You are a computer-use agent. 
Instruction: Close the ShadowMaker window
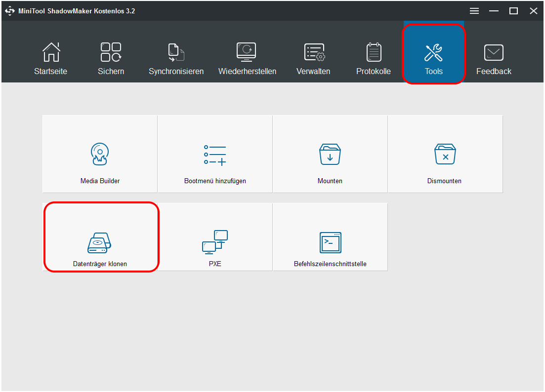533,11
